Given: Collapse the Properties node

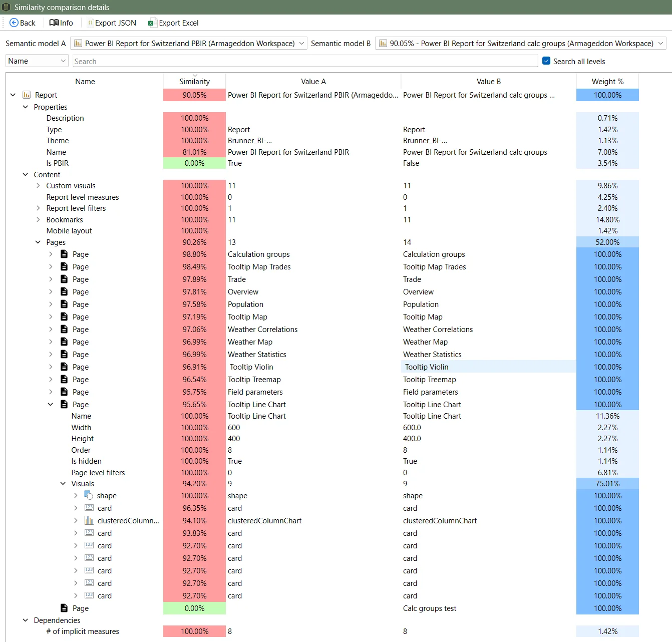Looking at the screenshot, I should pyautogui.click(x=26, y=107).
